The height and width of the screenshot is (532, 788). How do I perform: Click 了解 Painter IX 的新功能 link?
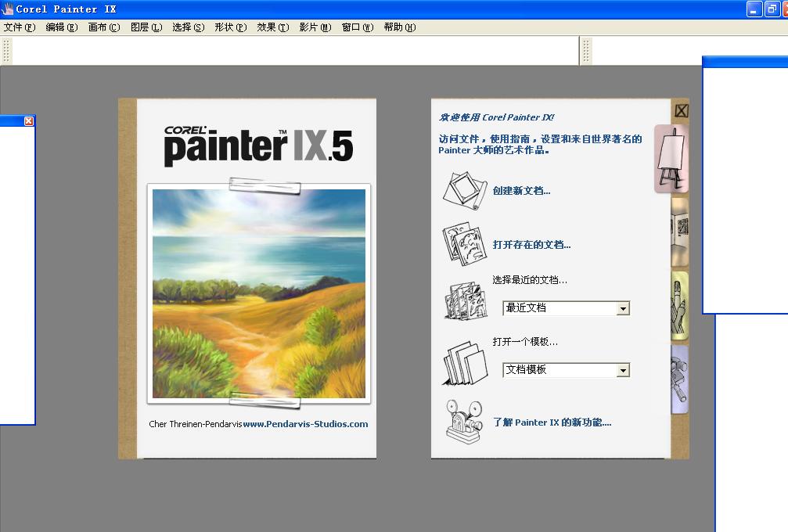[552, 422]
